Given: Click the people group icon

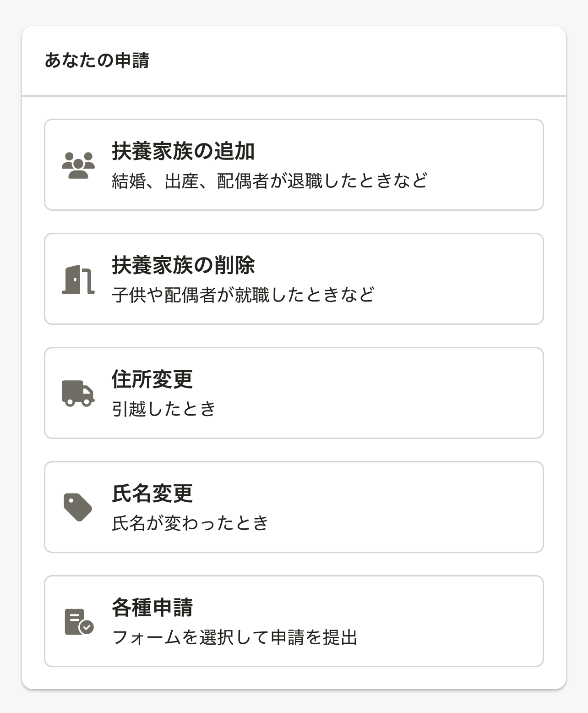Looking at the screenshot, I should [x=78, y=165].
